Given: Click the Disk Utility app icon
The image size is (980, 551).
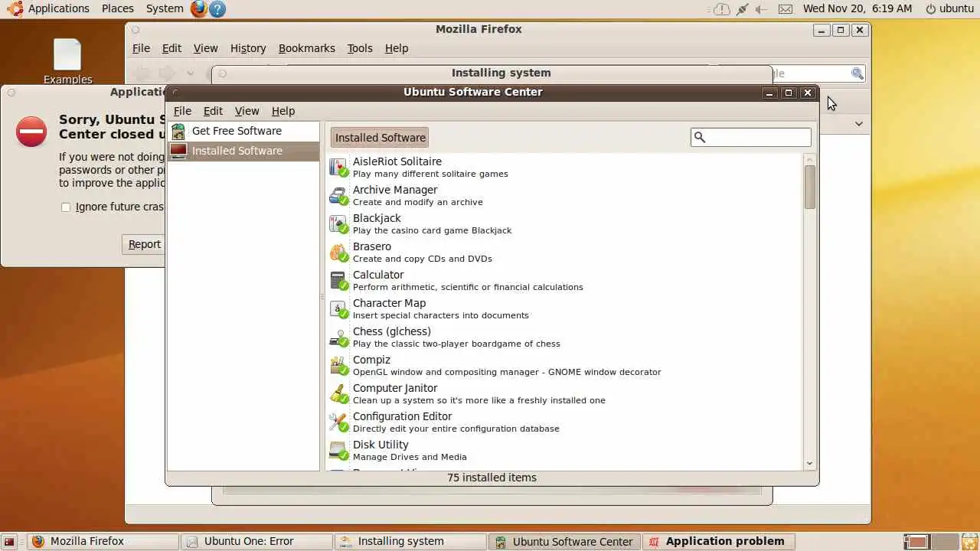Looking at the screenshot, I should 338,451.
